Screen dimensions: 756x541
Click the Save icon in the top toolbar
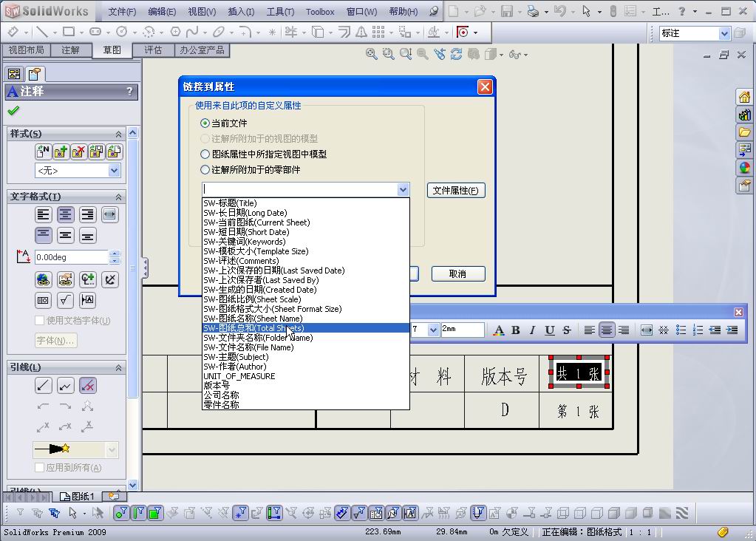tap(507, 10)
